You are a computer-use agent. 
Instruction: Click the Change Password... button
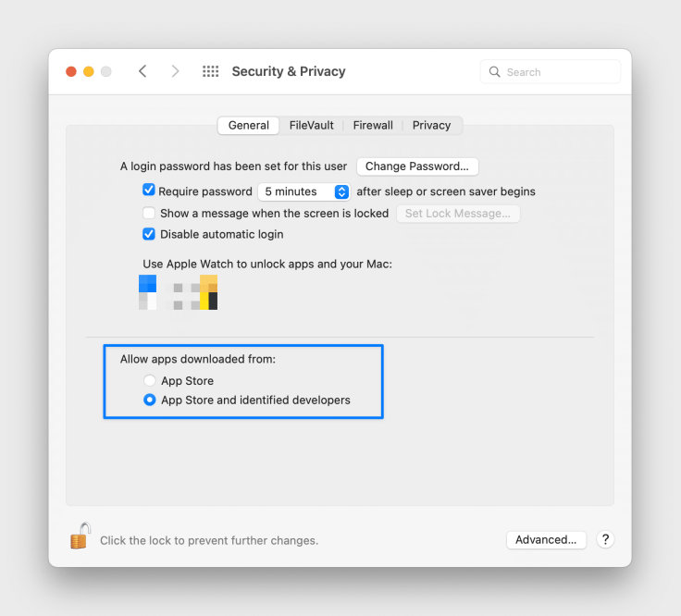coord(417,166)
